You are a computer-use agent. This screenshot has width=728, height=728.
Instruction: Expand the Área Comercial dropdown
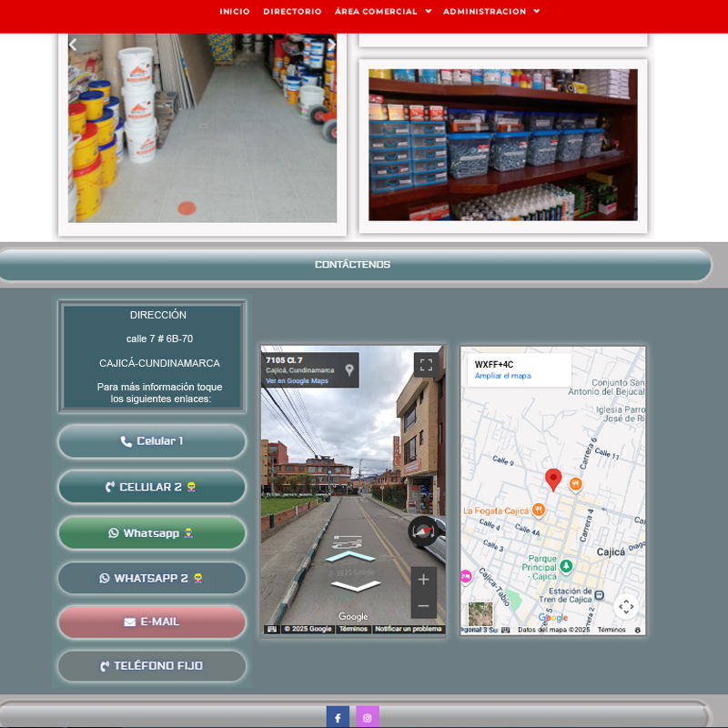[x=382, y=12]
